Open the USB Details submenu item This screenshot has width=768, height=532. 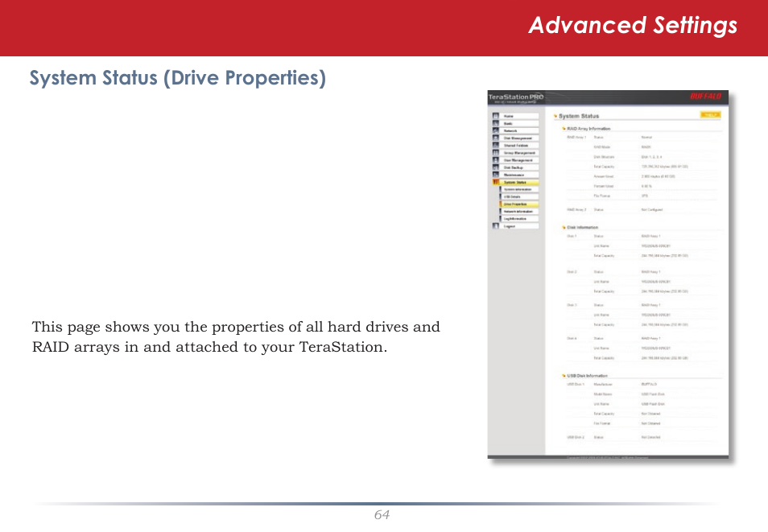519,197
